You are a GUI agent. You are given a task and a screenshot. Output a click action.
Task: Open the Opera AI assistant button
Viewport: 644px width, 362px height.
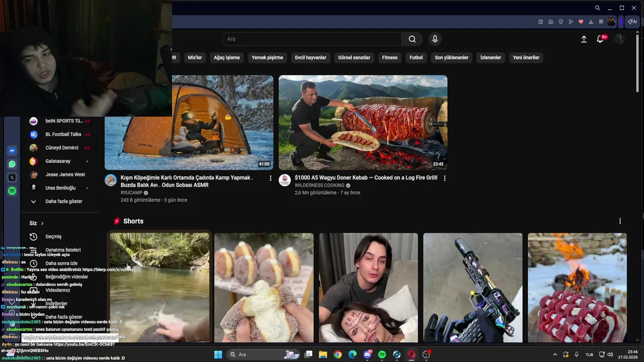[x=632, y=22]
